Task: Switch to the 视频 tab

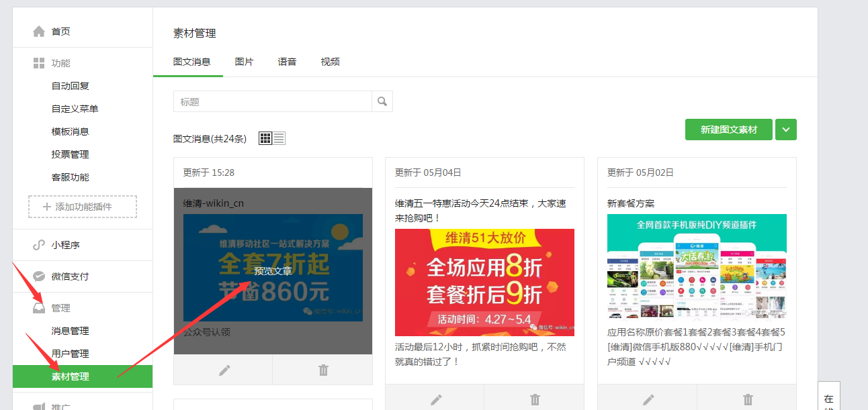Action: tap(331, 62)
